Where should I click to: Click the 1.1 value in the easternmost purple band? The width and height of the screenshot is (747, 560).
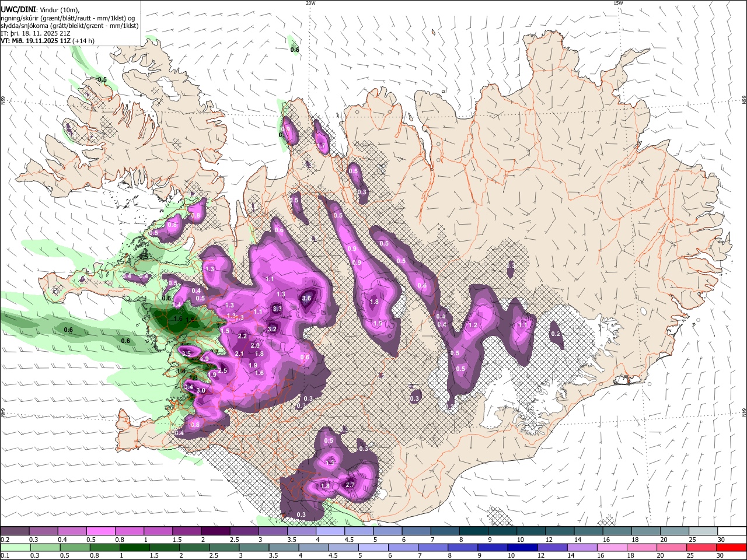pos(523,325)
